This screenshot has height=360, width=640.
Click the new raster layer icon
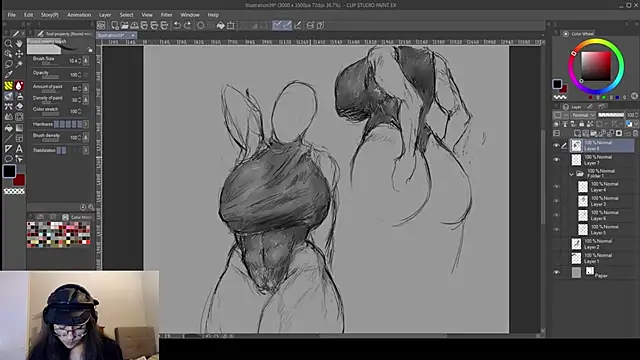[x=577, y=133]
